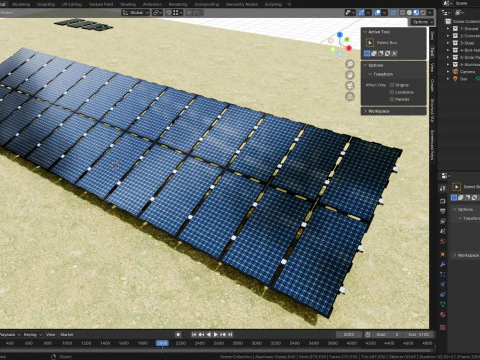The height and width of the screenshot is (360, 480).
Task: Expand the 1-Ground collection in outliner
Action: coord(448,29)
